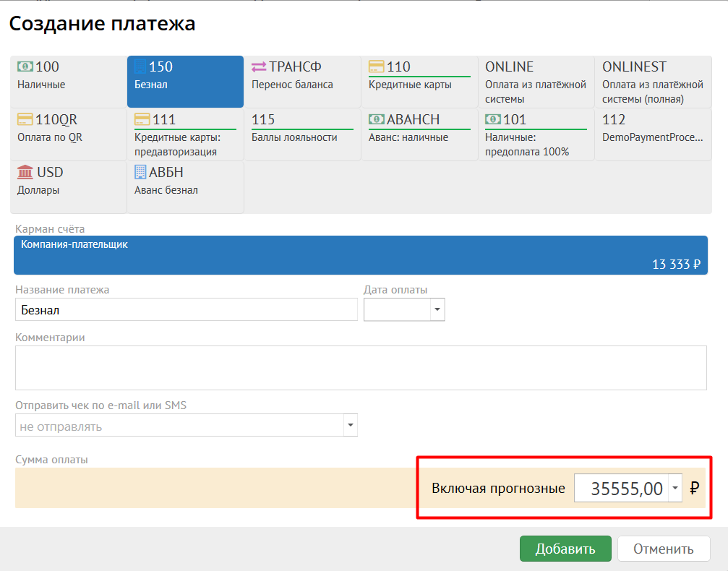Image resolution: width=728 pixels, height=571 pixels.
Task: Pick the 110 credit card icon
Action: 376,67
